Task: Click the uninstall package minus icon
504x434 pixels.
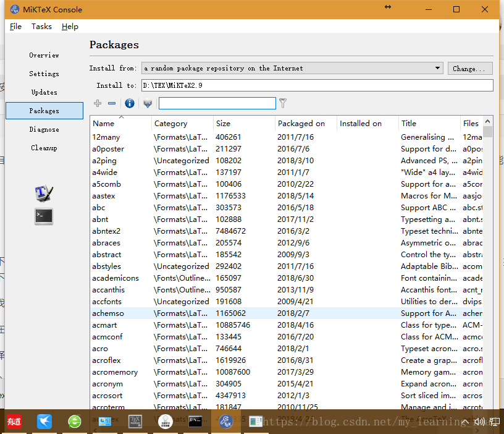Action: click(112, 103)
